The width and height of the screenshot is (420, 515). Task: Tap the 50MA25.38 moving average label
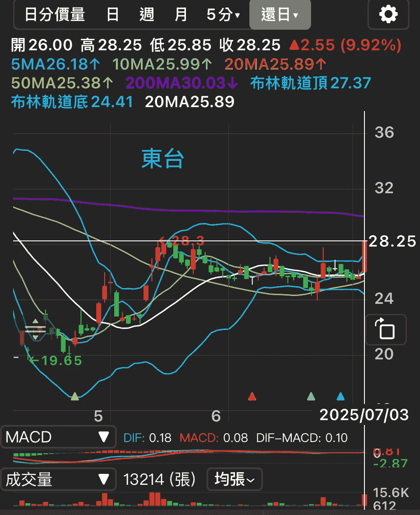pyautogui.click(x=62, y=83)
